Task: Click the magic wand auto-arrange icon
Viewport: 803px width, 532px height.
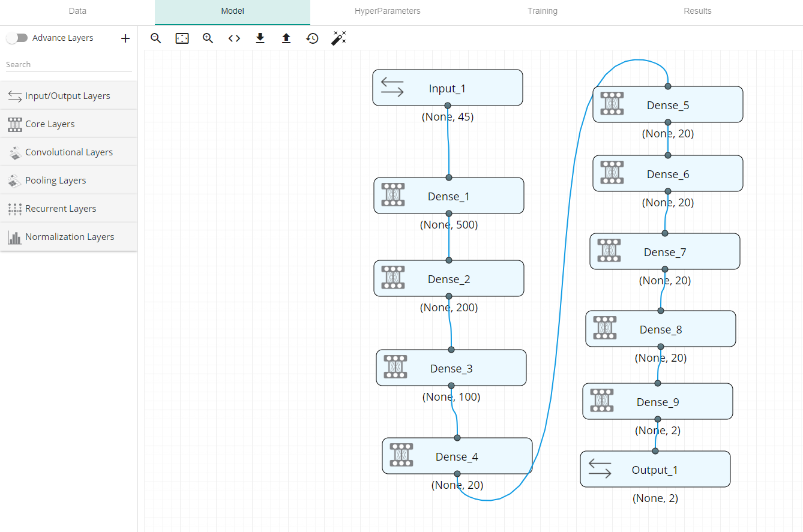Action: [x=338, y=38]
